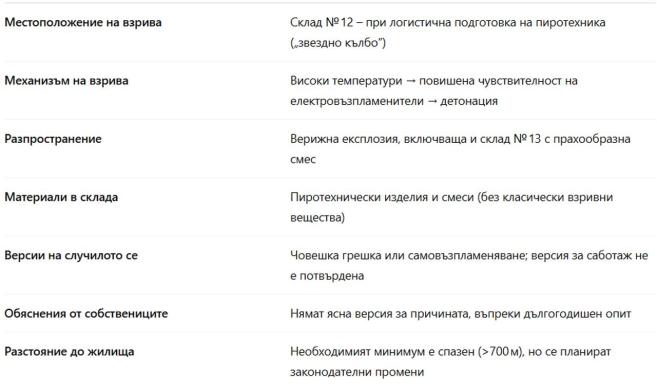Select the 'Материали в склада' label
This screenshot has width=657, height=392.
61,197
